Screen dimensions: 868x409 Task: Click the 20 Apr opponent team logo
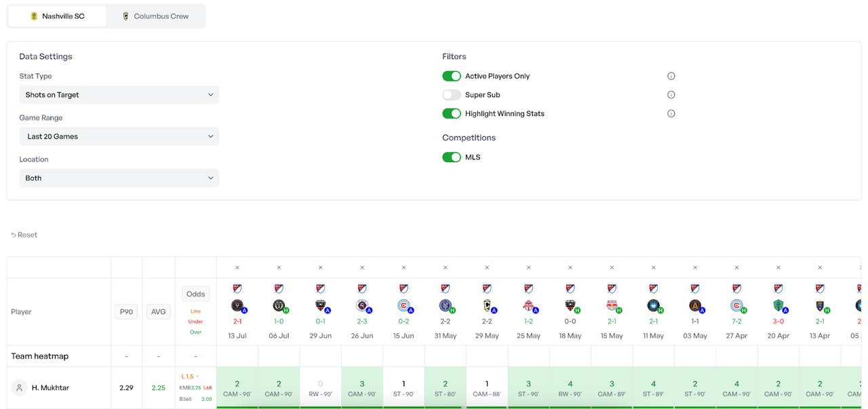[778, 305]
